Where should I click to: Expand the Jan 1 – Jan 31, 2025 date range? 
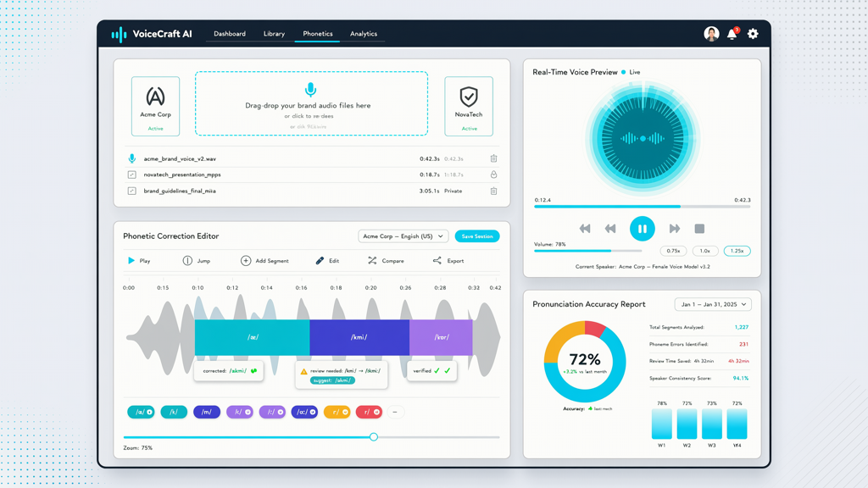click(713, 304)
